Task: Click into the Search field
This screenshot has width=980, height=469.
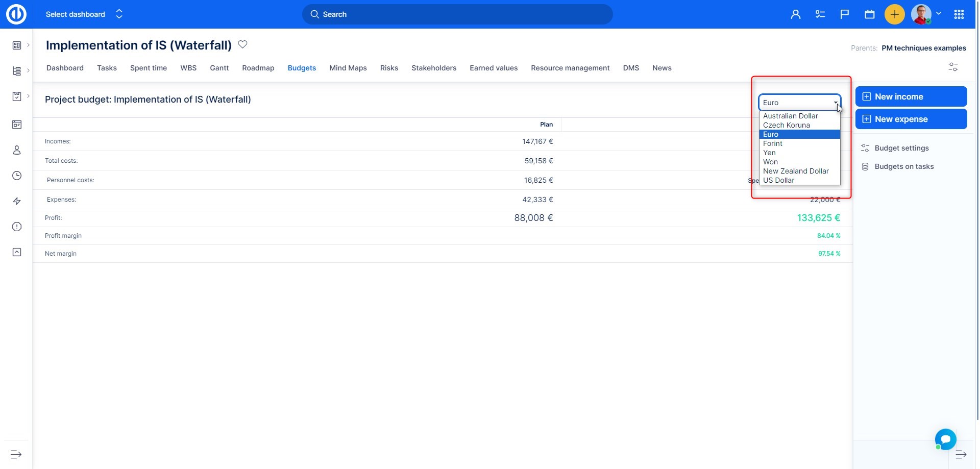Action: click(x=457, y=14)
